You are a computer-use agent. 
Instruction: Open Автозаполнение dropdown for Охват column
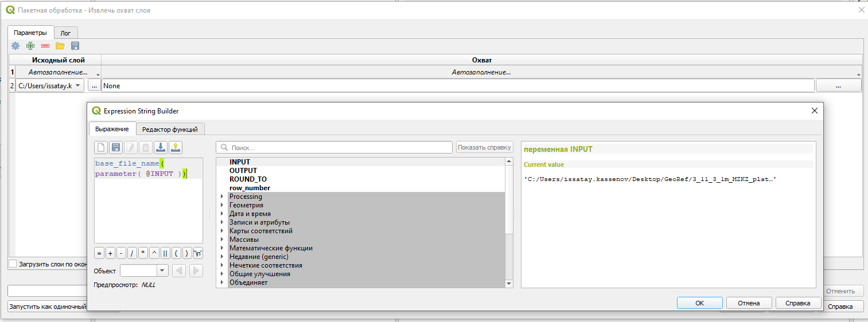click(x=481, y=72)
